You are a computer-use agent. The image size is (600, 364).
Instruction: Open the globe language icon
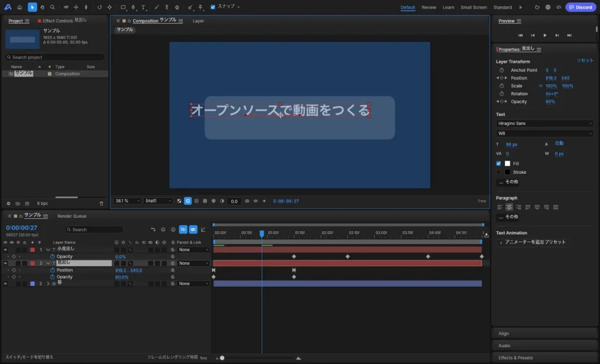point(548,7)
